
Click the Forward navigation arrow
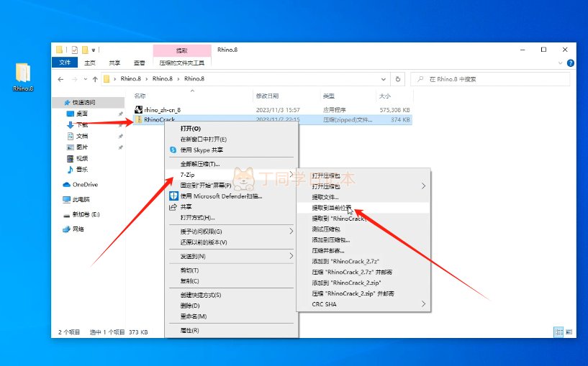(75, 79)
